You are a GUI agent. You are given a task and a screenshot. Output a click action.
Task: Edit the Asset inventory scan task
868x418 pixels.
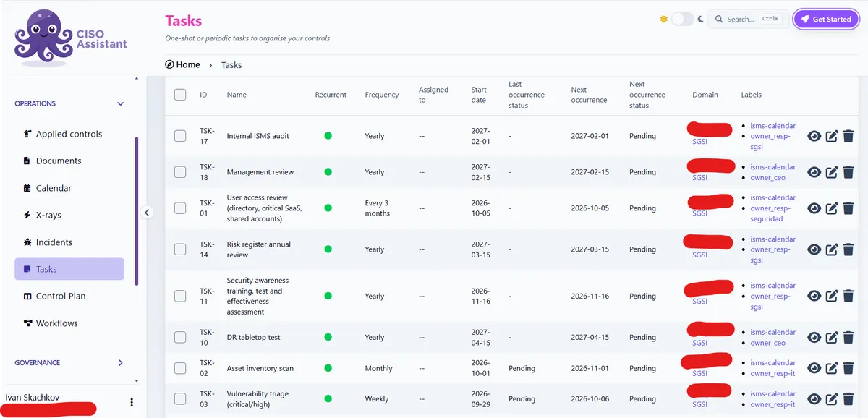pos(832,368)
